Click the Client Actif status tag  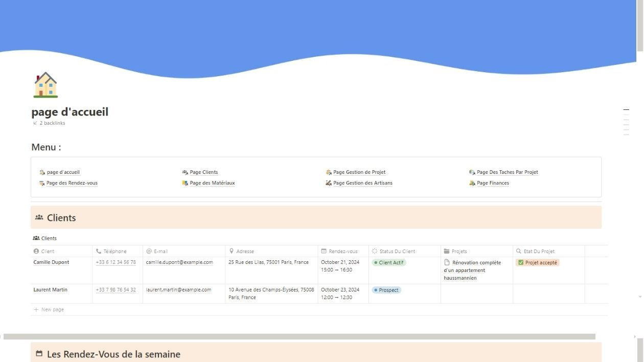pos(389,262)
